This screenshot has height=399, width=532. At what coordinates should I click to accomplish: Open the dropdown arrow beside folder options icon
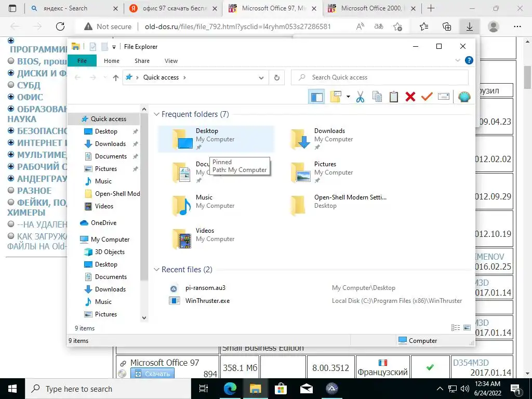(x=348, y=97)
